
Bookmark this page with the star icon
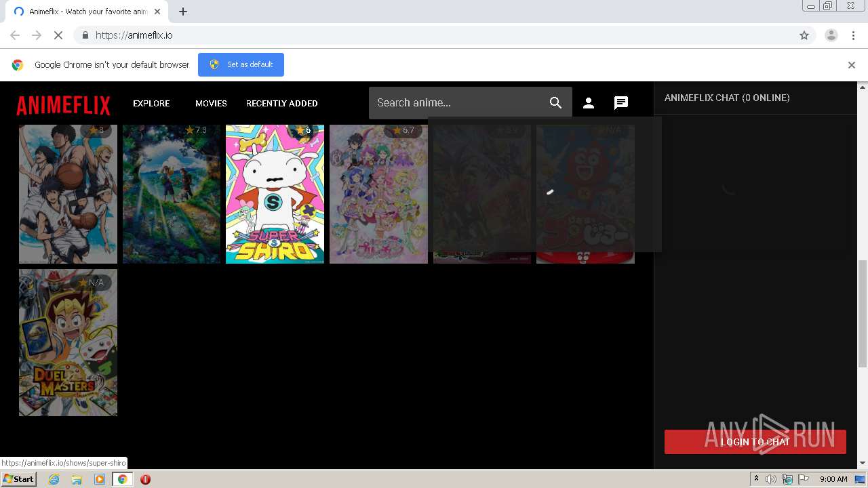tap(804, 35)
